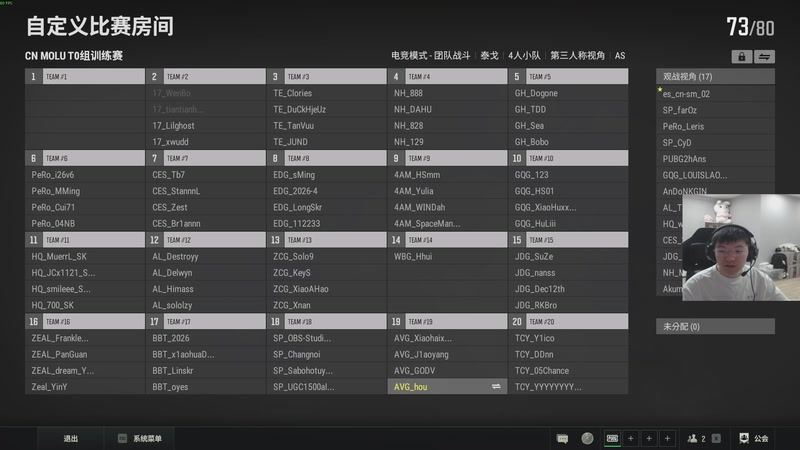Viewport: 800px width, 450px height.
Task: Click the 电竞模式 - 团队战斗 mode label
Action: (x=431, y=56)
